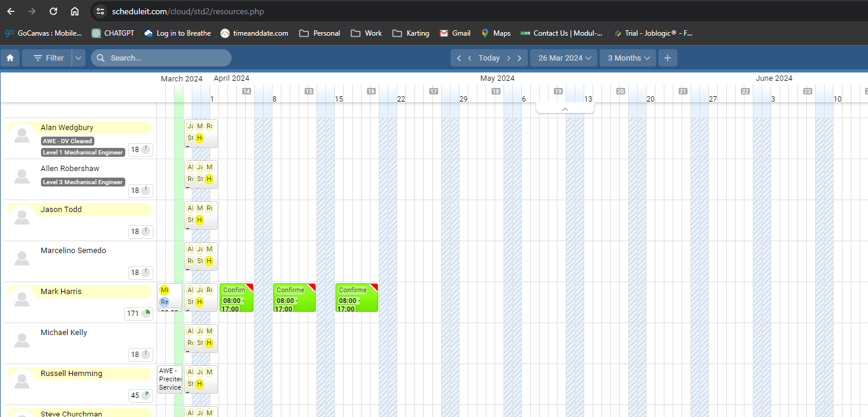Jump to Today in the schedule

(489, 58)
